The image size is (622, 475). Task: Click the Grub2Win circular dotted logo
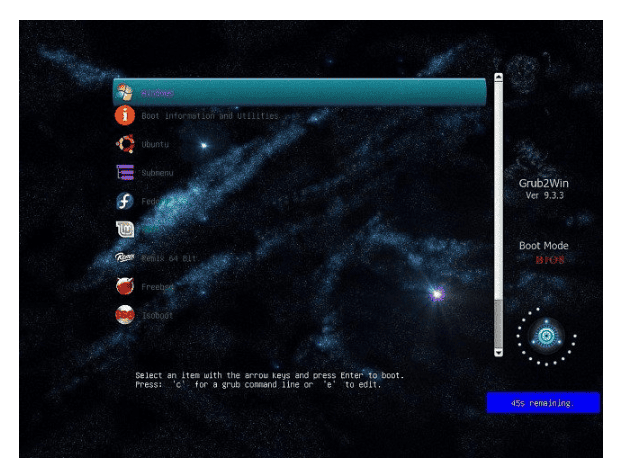(x=546, y=336)
